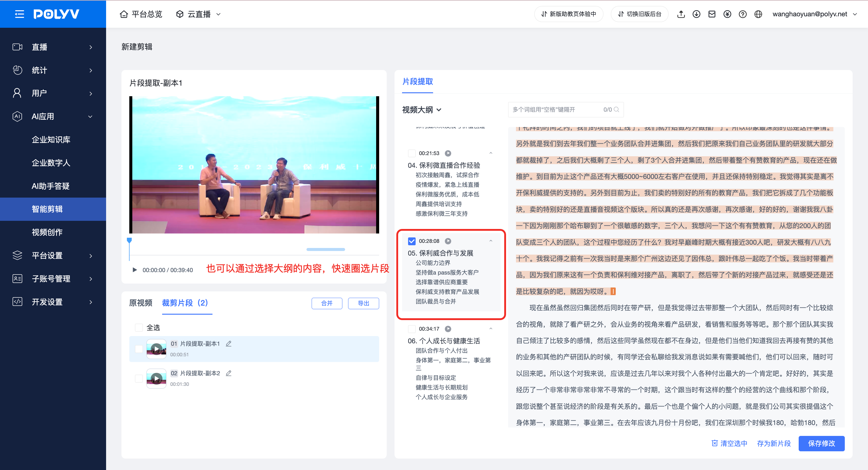The width and height of the screenshot is (868, 470).
Task: Click the cube icon beside 云直播
Action: (x=180, y=14)
